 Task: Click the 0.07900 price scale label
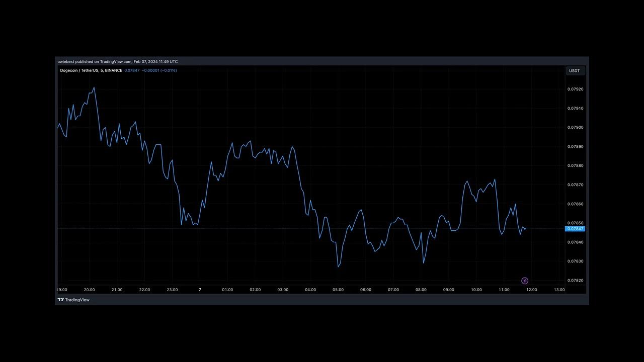(575, 127)
